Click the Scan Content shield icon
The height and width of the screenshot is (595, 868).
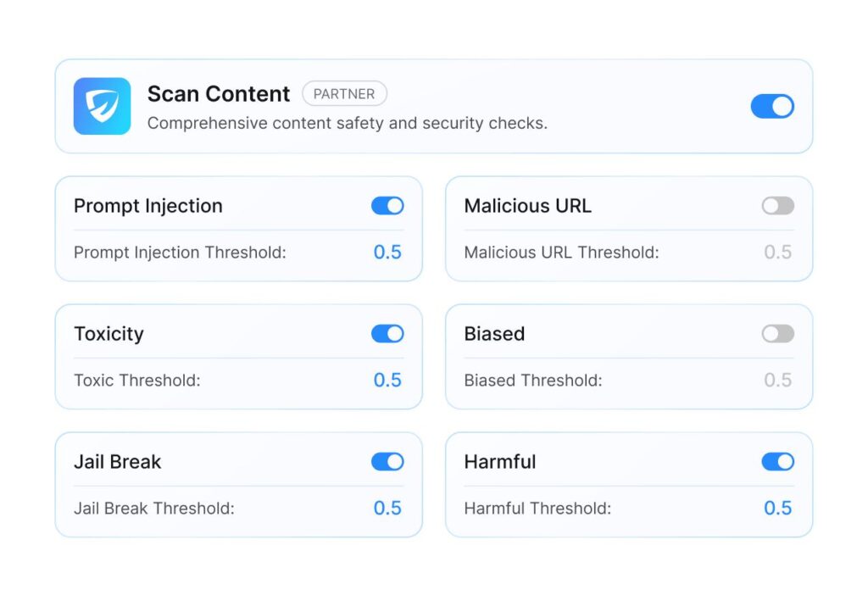point(102,106)
